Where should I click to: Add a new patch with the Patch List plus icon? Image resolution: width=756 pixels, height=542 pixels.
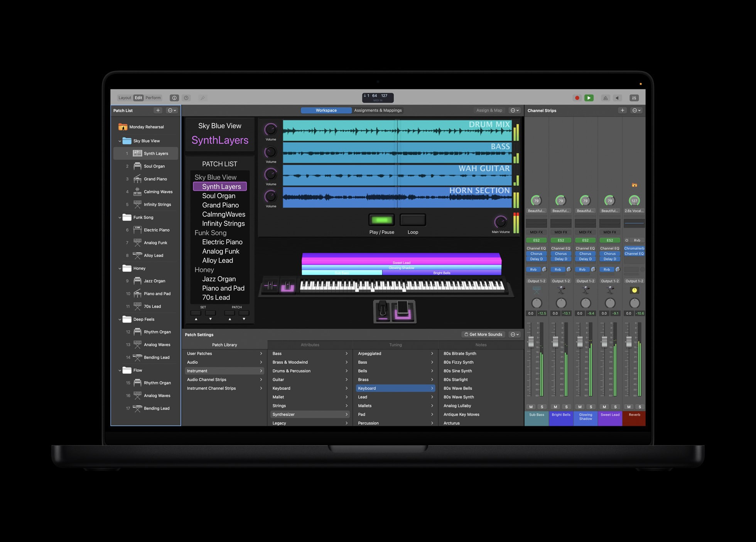point(158,110)
